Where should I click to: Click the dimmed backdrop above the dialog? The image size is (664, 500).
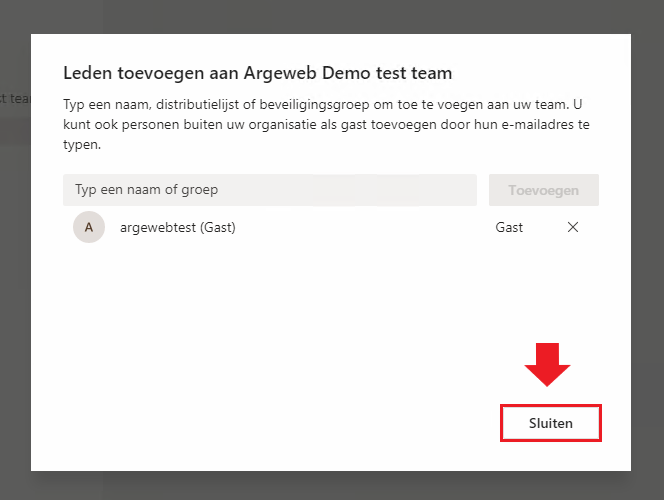(332, 16)
